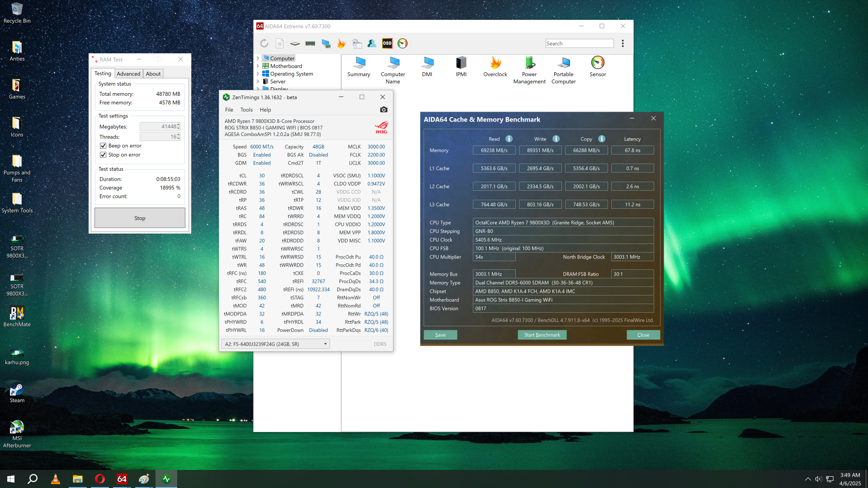Open the Opera browser taskbar icon

[x=100, y=479]
